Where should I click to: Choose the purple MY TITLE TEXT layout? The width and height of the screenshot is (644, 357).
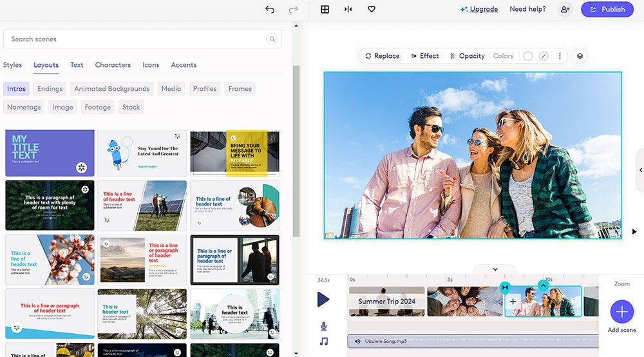click(x=50, y=153)
